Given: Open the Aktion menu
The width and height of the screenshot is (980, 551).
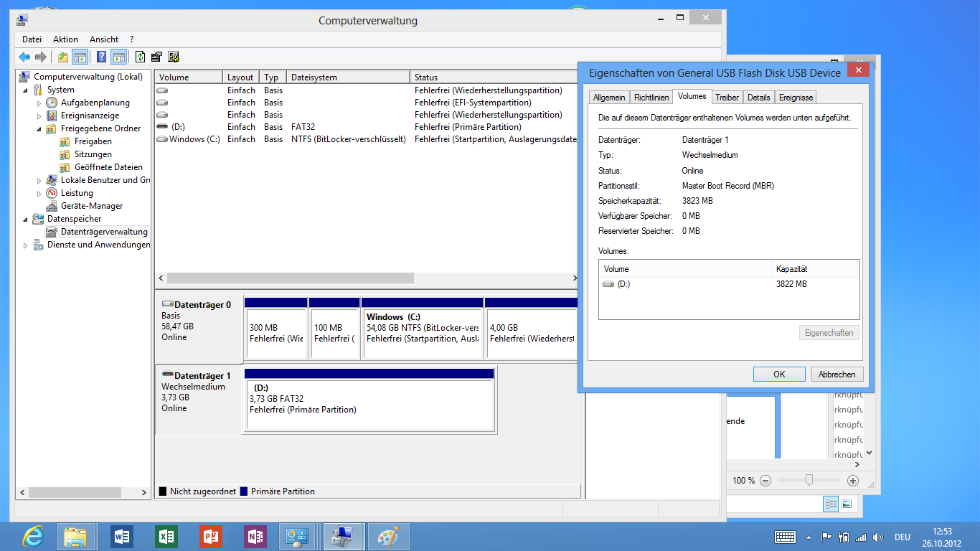Looking at the screenshot, I should [x=65, y=39].
